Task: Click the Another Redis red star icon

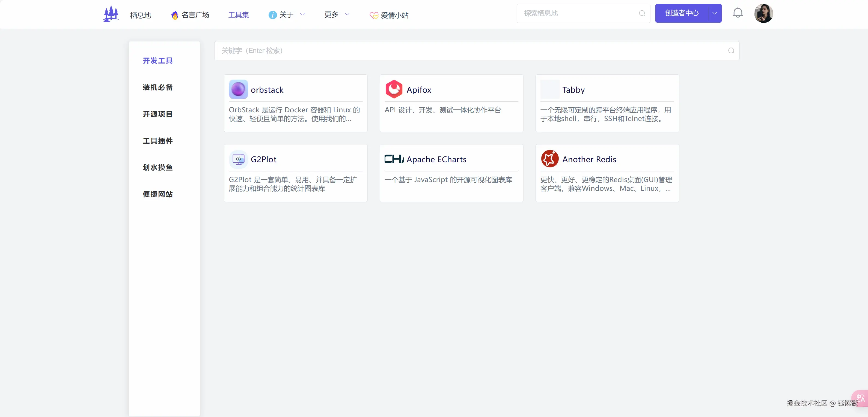Action: [549, 159]
